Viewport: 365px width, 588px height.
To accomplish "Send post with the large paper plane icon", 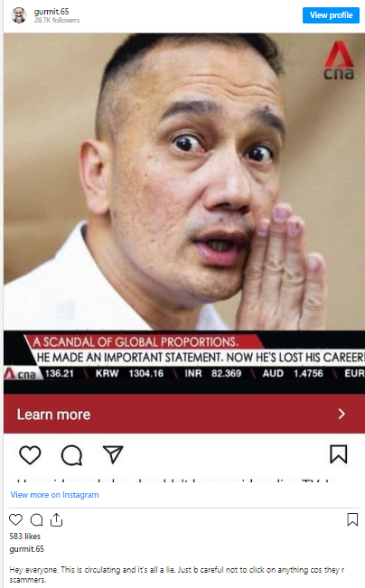I will click(x=113, y=454).
